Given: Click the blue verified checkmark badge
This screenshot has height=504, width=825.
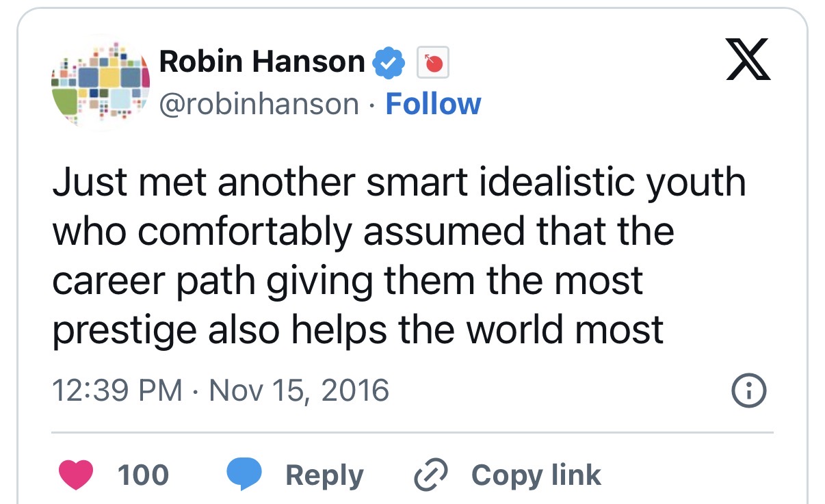Looking at the screenshot, I should (387, 63).
